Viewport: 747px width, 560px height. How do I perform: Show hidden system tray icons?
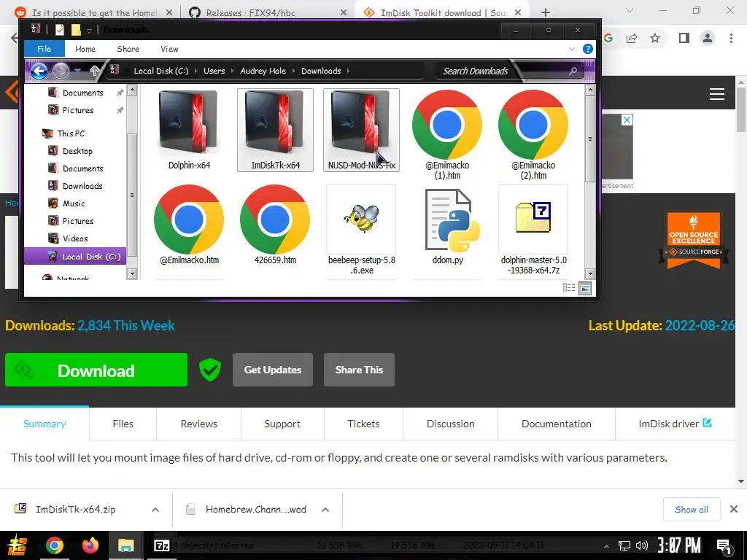pyautogui.click(x=606, y=545)
